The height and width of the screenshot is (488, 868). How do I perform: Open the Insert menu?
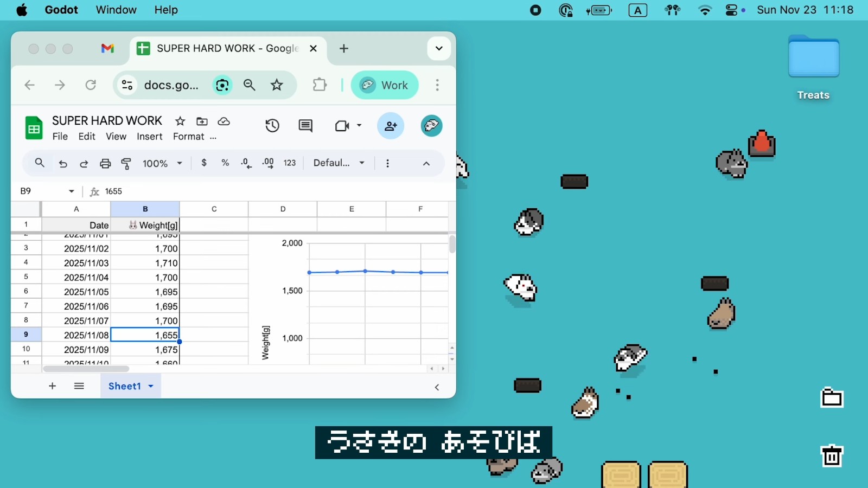tap(149, 136)
